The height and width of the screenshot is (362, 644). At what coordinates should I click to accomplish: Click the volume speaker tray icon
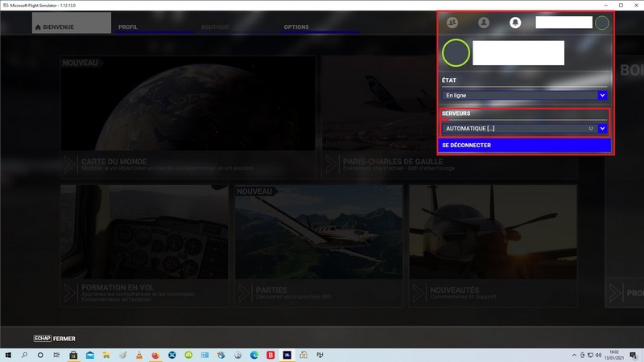(x=598, y=355)
